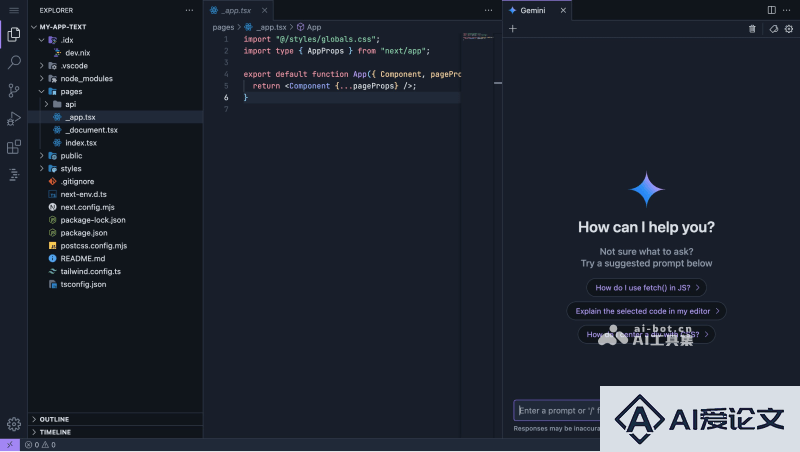This screenshot has height=452, width=800.
Task: Click the App breadcrumb symbol
Action: 309,28
